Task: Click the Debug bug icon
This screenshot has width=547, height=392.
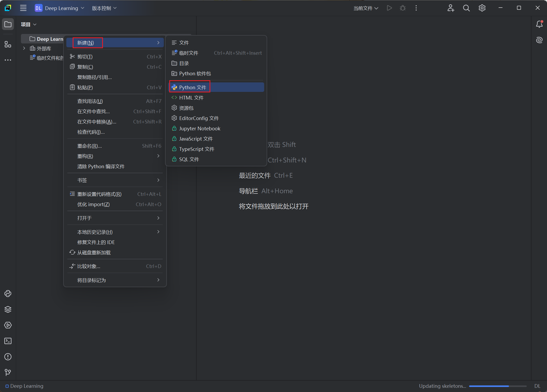Action: [402, 8]
